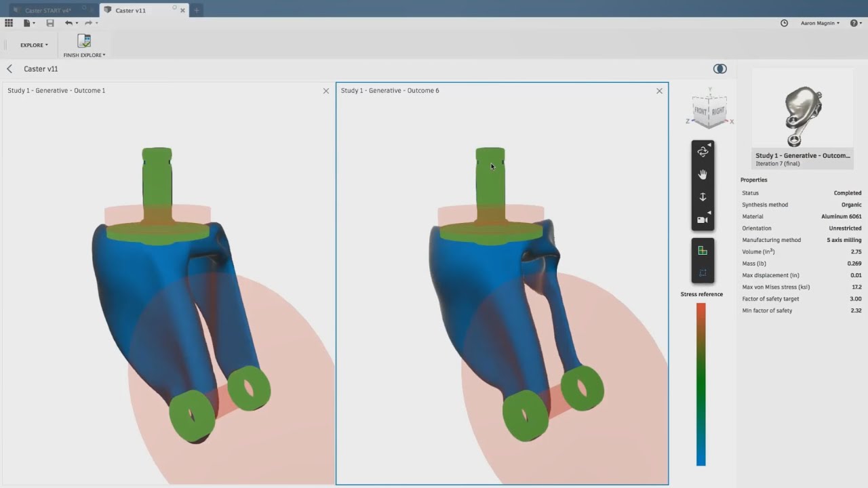Close the Caster v11 tab
Screen dimensions: 868x488
tap(182, 10)
